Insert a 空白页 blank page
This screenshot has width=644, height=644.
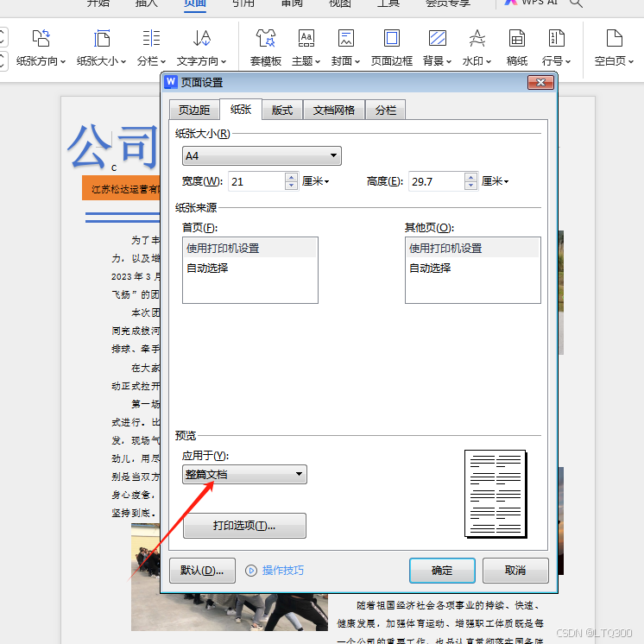click(x=614, y=47)
